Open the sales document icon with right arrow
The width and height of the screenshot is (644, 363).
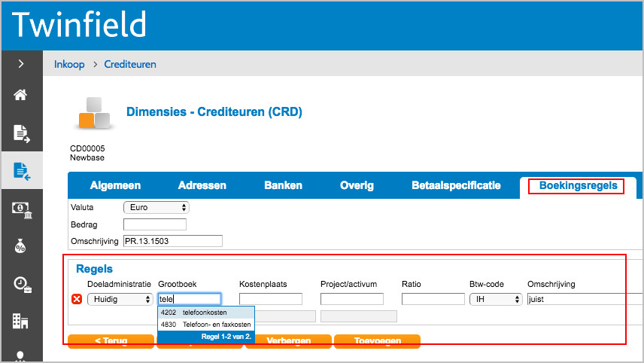click(21, 133)
